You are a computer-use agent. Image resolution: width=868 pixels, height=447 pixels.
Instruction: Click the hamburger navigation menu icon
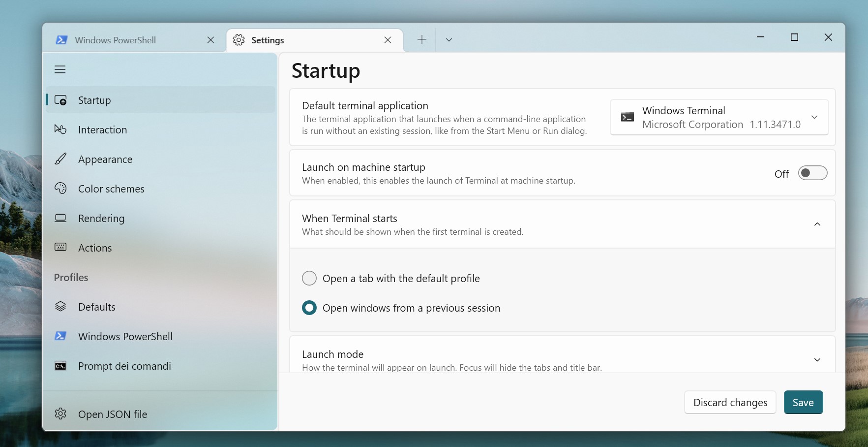60,69
